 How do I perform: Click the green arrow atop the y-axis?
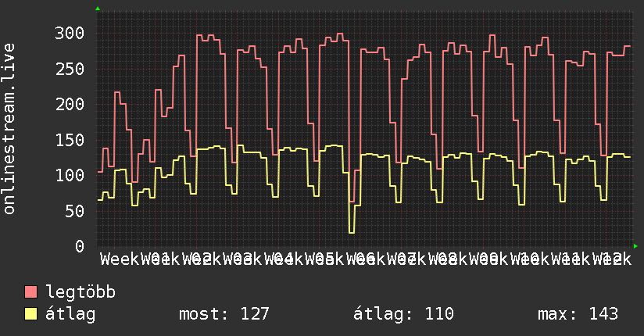click(x=98, y=9)
